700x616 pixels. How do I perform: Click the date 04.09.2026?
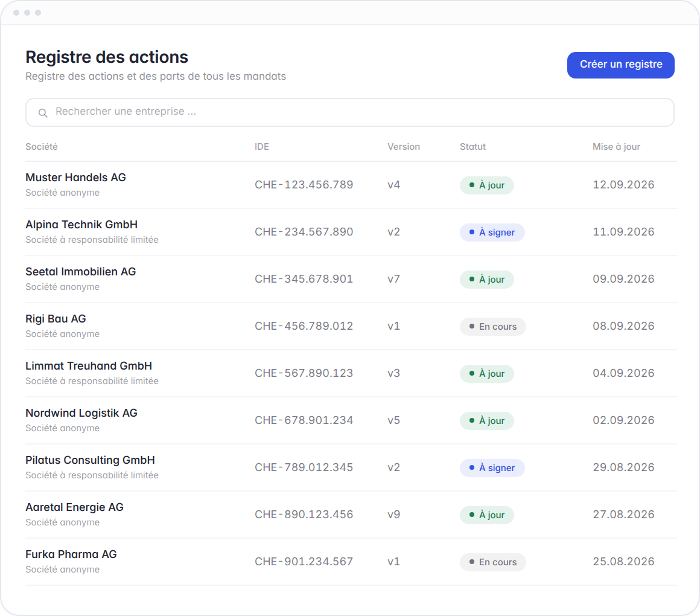(623, 373)
